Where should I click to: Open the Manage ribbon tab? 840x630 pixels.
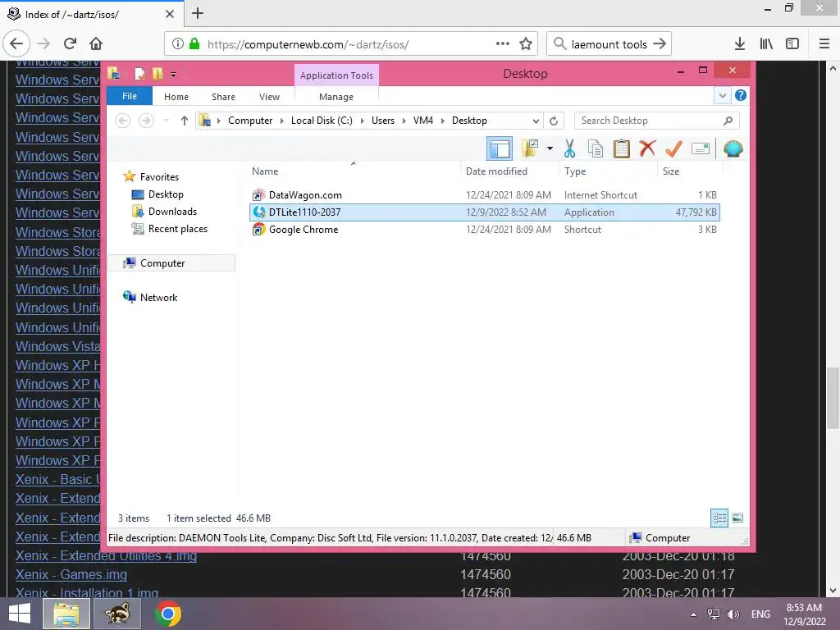(336, 97)
